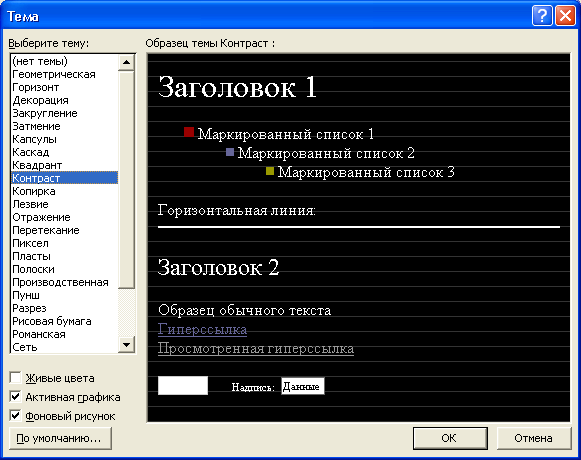Viewport: 581px width, 460px height.
Task: Enable the Живые цвета checkbox
Action: (16, 378)
